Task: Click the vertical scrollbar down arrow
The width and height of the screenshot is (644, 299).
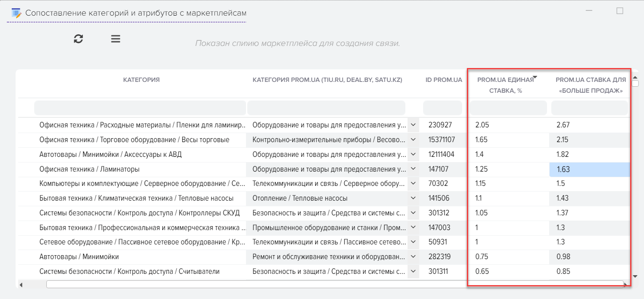Action: point(635,276)
